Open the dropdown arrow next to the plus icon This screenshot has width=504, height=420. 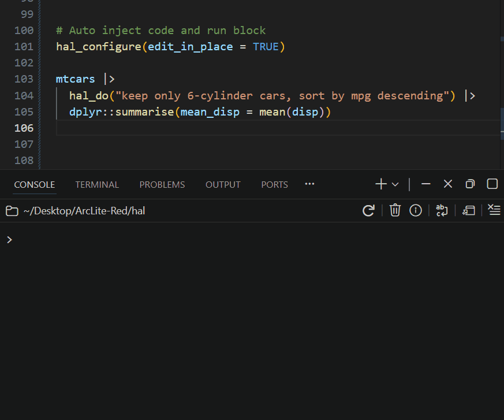coord(395,185)
